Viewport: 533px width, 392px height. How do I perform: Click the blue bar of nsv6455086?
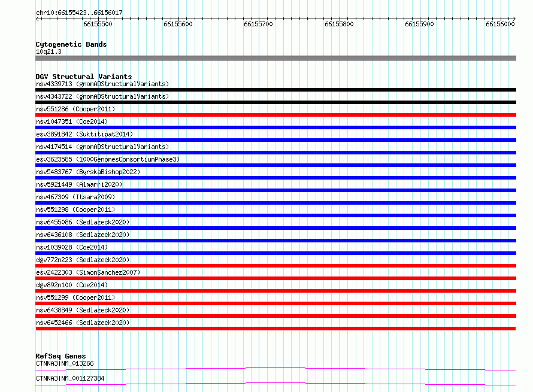tap(275, 228)
